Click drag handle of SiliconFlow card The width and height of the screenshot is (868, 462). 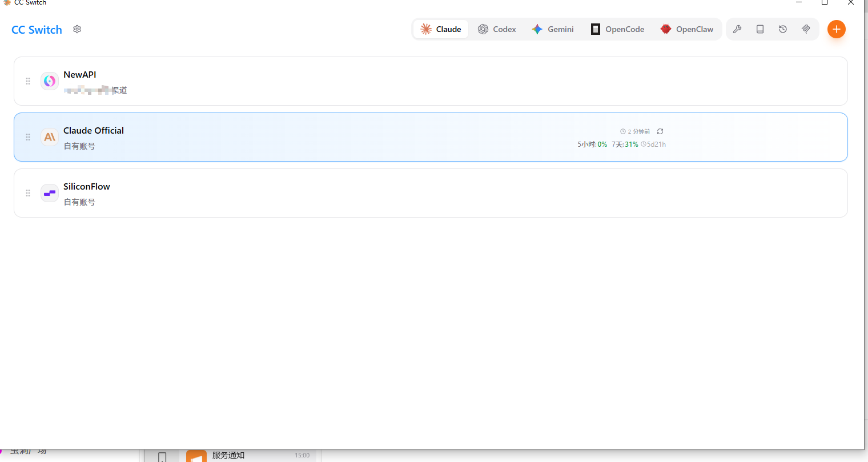point(28,193)
